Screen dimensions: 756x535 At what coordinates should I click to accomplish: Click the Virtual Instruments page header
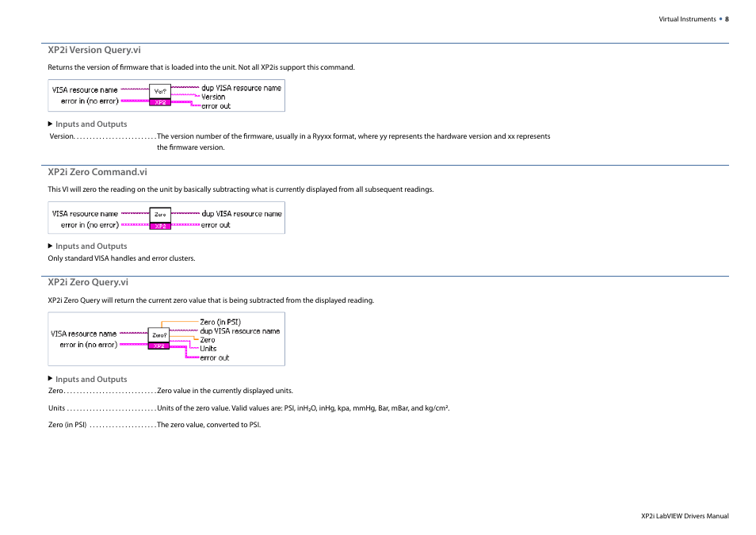click(687, 19)
